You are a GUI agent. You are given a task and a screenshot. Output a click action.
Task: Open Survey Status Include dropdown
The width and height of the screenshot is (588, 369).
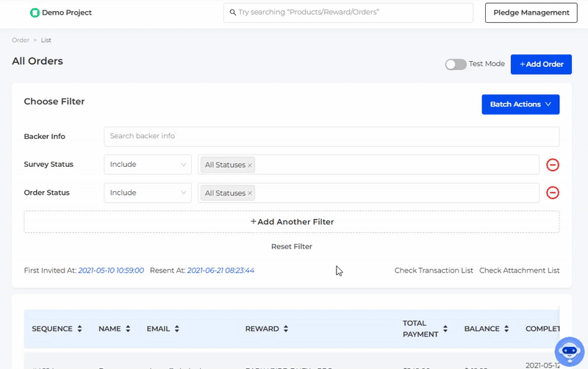pos(148,165)
